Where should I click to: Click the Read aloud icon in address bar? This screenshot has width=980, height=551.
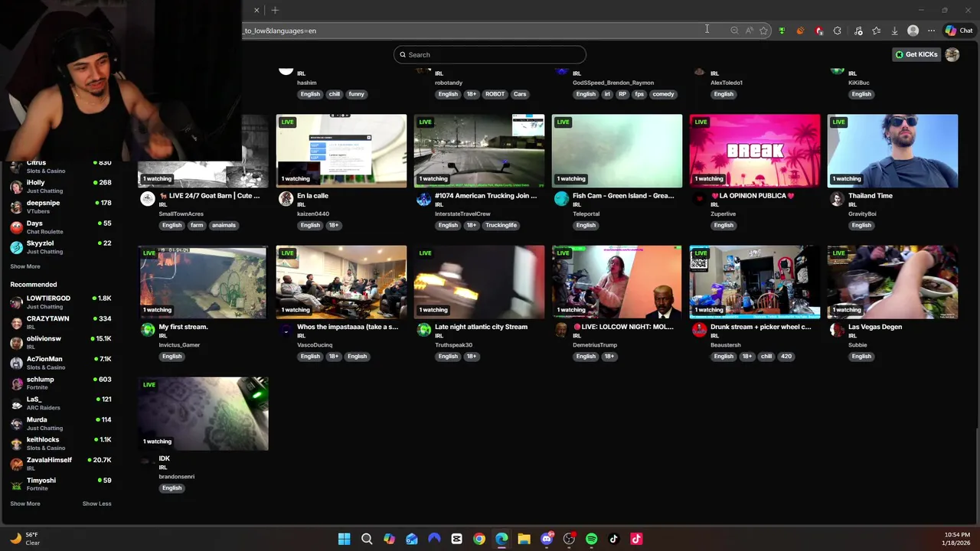click(x=749, y=31)
